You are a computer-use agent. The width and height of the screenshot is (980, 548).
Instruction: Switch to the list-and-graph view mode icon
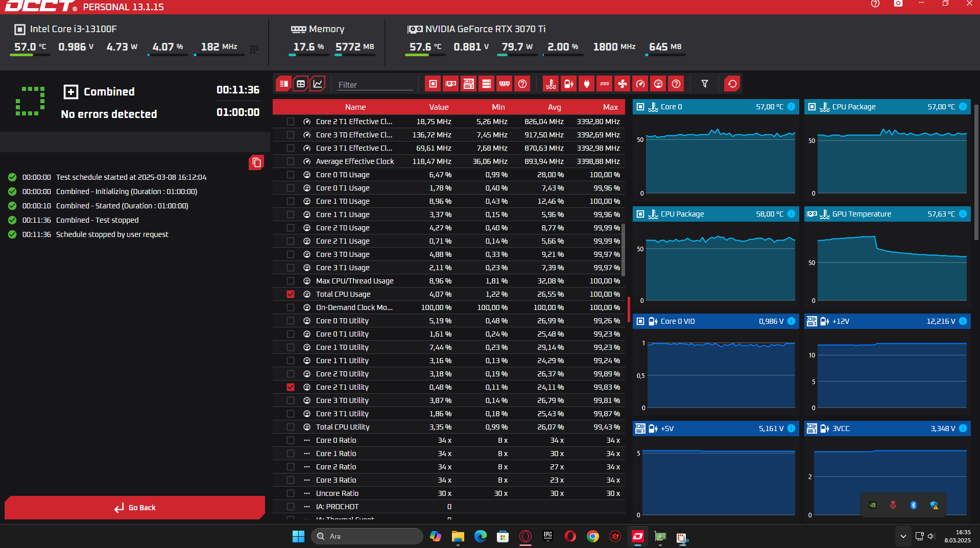284,84
